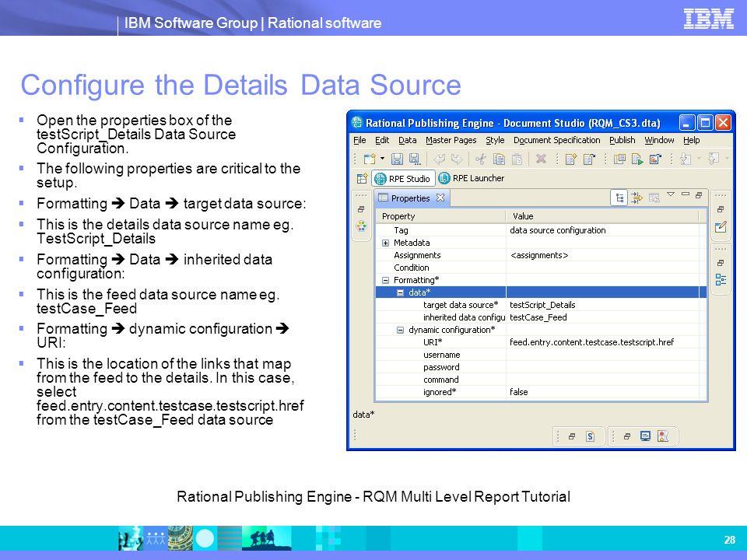
Task: Collapse the dynamic configuration* group
Action: coord(400,330)
